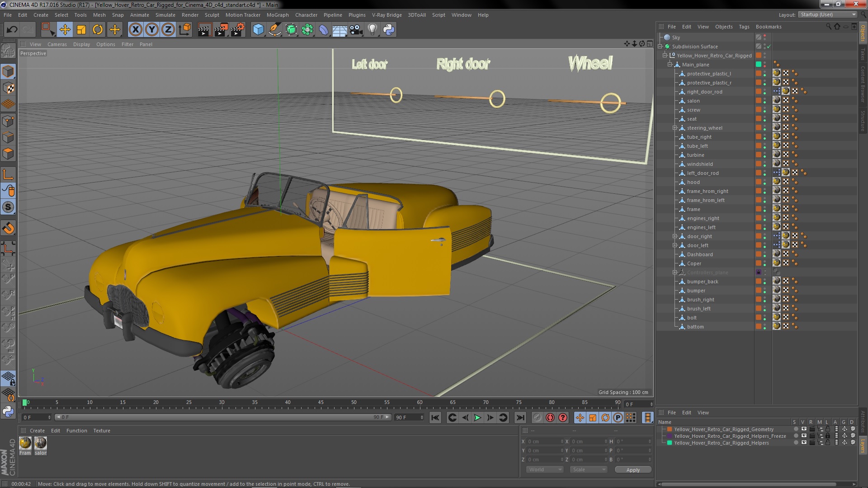
Task: Click timeline frame 45 marker
Action: pos(321,403)
